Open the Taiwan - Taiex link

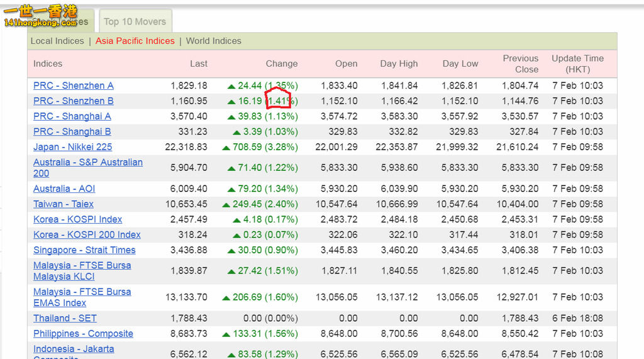64,204
